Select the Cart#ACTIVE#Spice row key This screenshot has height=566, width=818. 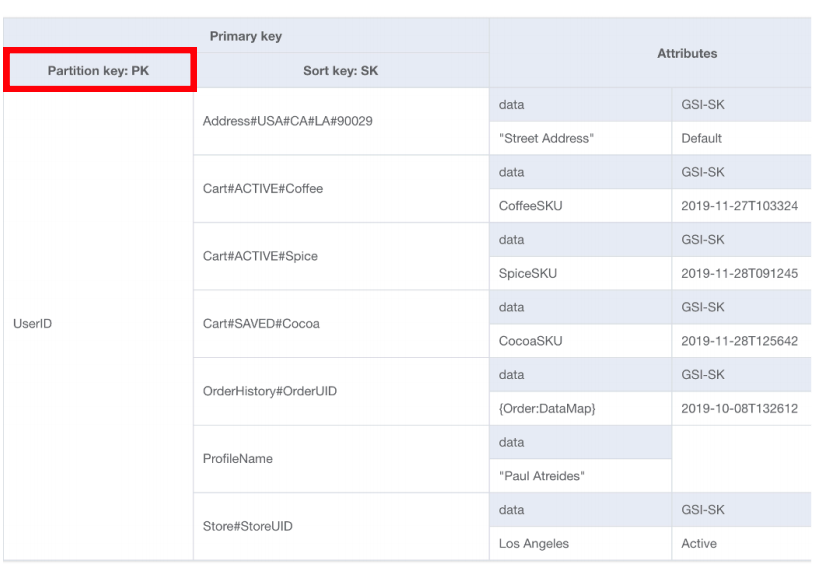(x=260, y=256)
